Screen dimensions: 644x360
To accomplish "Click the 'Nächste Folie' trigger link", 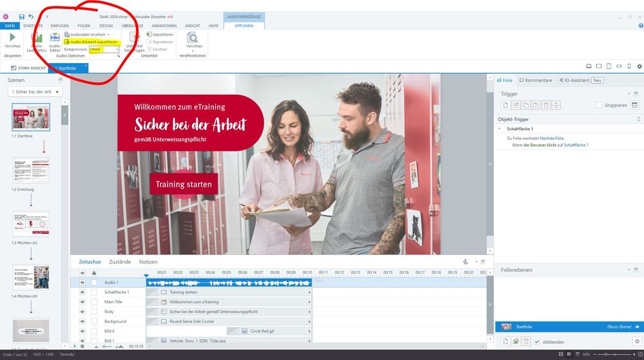I will 552,138.
